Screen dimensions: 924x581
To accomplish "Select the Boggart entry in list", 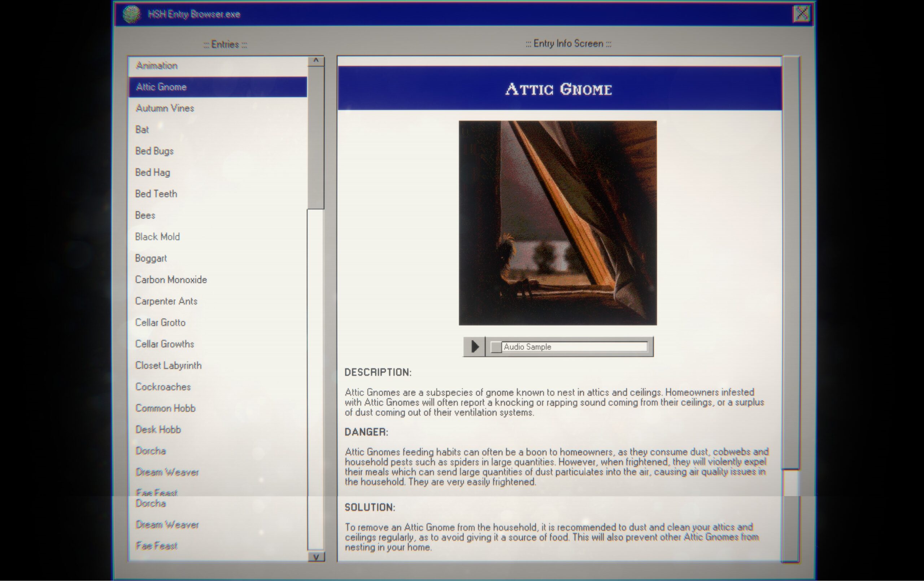I will 151,258.
